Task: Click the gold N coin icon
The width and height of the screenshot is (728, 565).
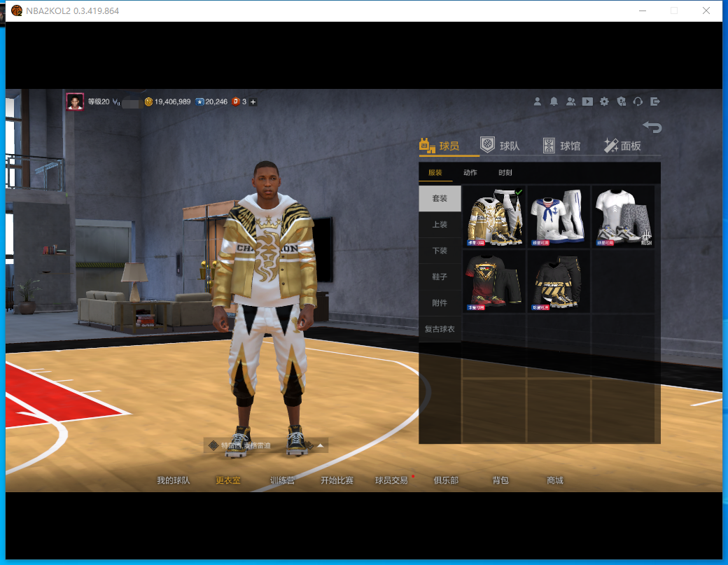Action: (148, 102)
